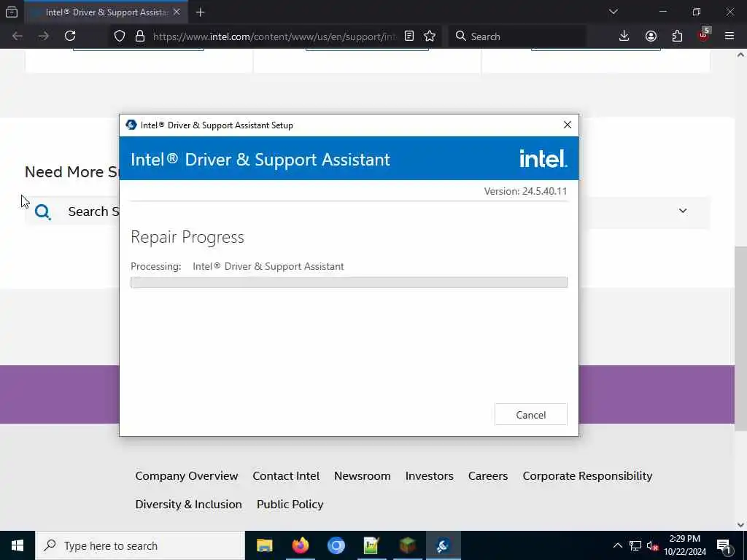This screenshot has width=747, height=560.
Task: Open Investors footer link
Action: coord(429,475)
